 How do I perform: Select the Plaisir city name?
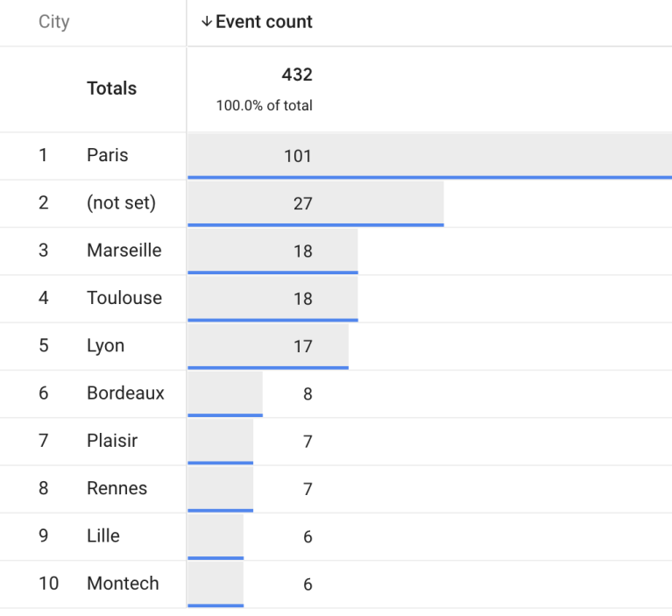112,441
